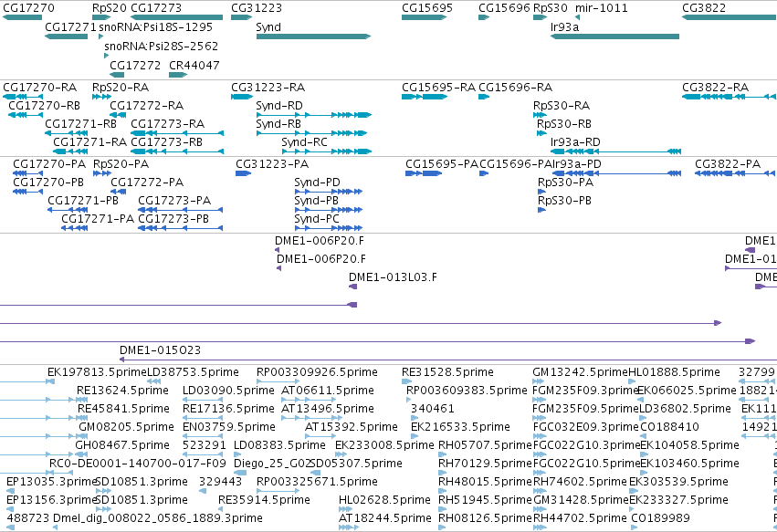Click the CG17271 gene label
This screenshot has width=777, height=532.
(70, 26)
